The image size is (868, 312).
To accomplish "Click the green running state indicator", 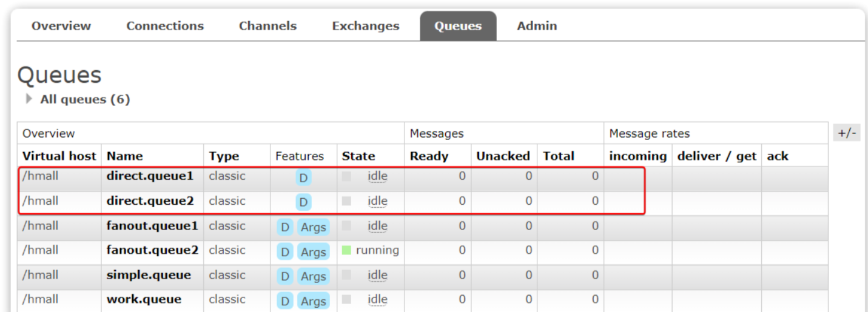I will point(347,250).
